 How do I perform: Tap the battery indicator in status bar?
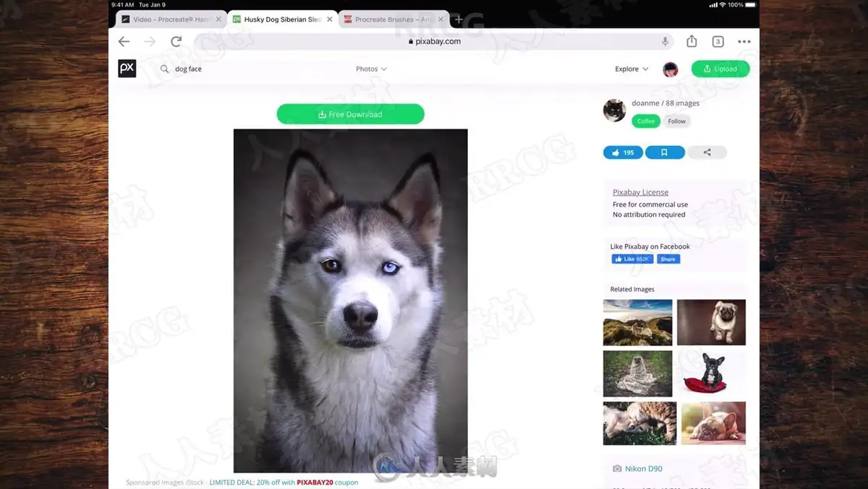click(x=750, y=5)
